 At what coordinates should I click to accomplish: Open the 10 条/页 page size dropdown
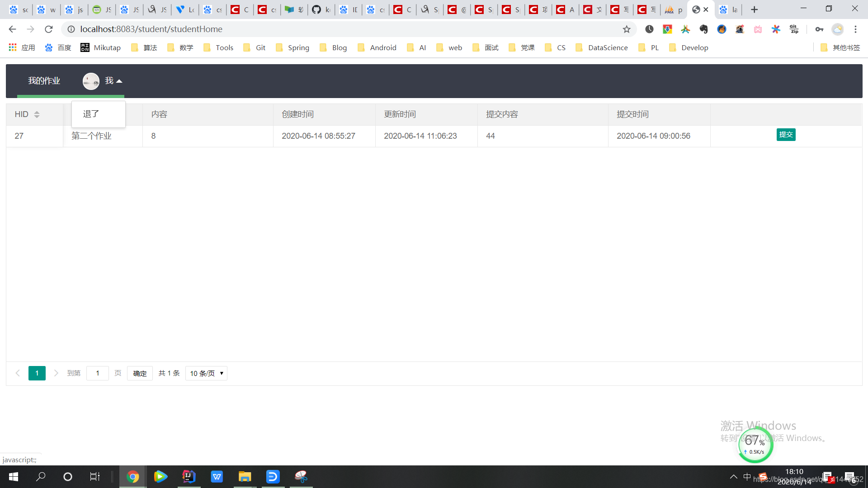coord(206,373)
